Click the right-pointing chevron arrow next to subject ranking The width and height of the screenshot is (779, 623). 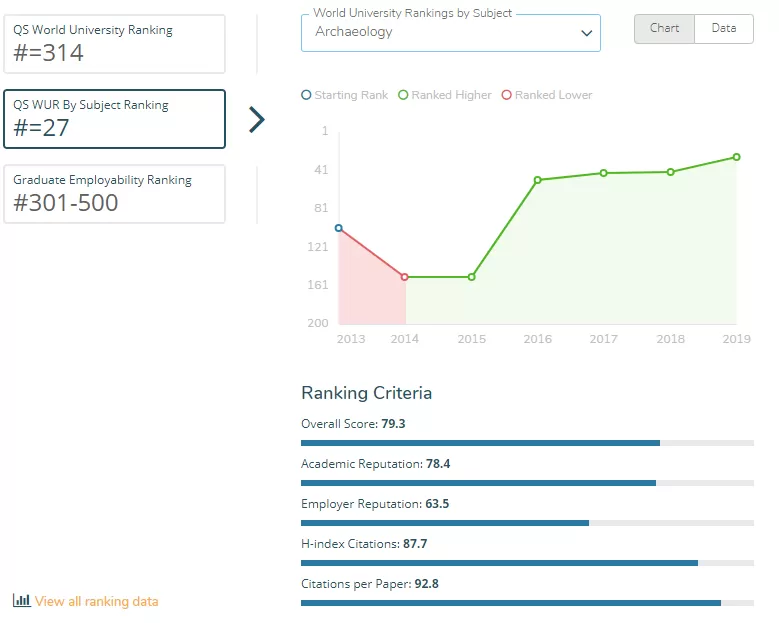[257, 120]
